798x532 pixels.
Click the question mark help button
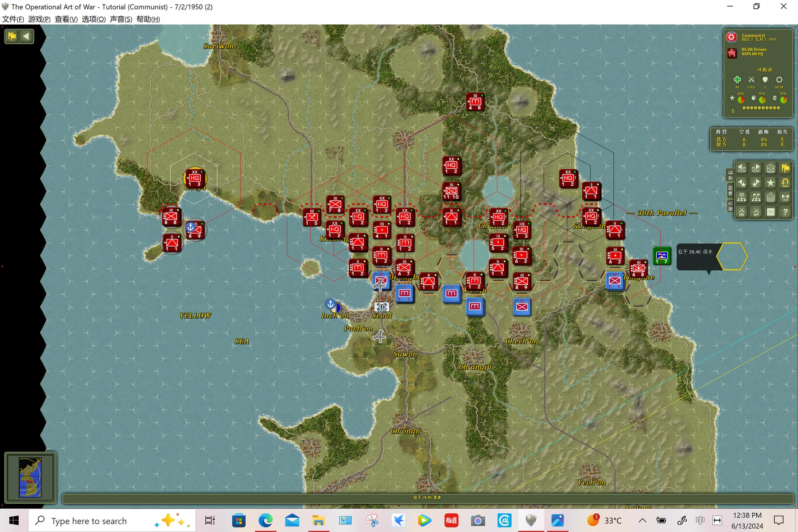[785, 212]
